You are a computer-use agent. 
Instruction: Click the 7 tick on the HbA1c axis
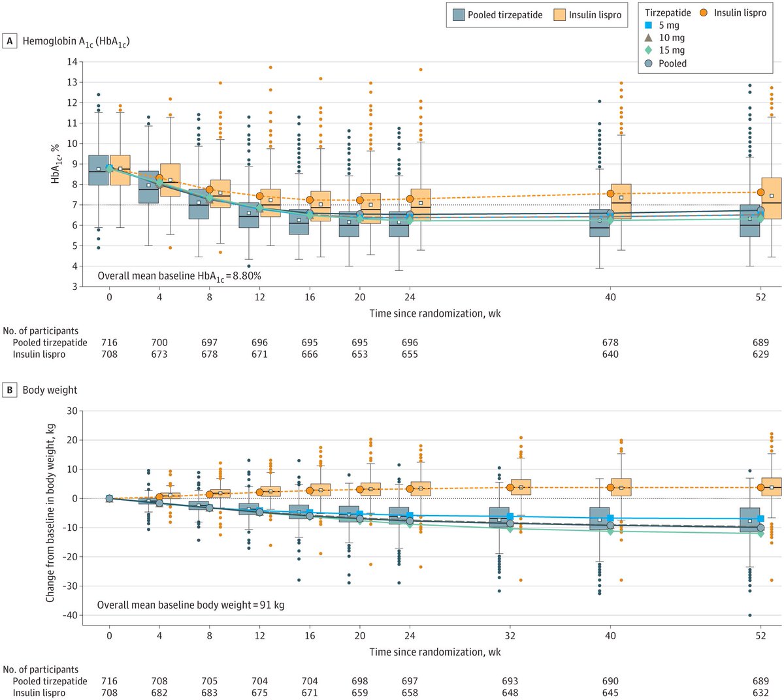point(74,205)
